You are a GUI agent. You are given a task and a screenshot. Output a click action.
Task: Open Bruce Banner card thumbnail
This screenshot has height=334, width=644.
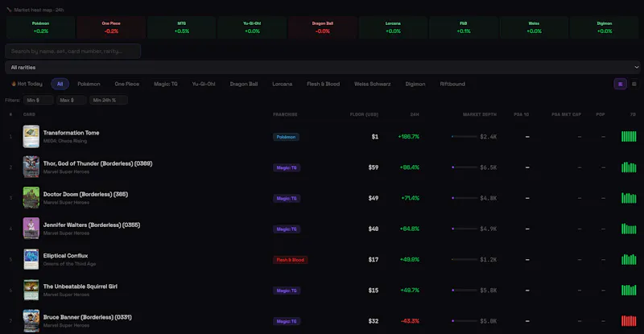(x=31, y=321)
